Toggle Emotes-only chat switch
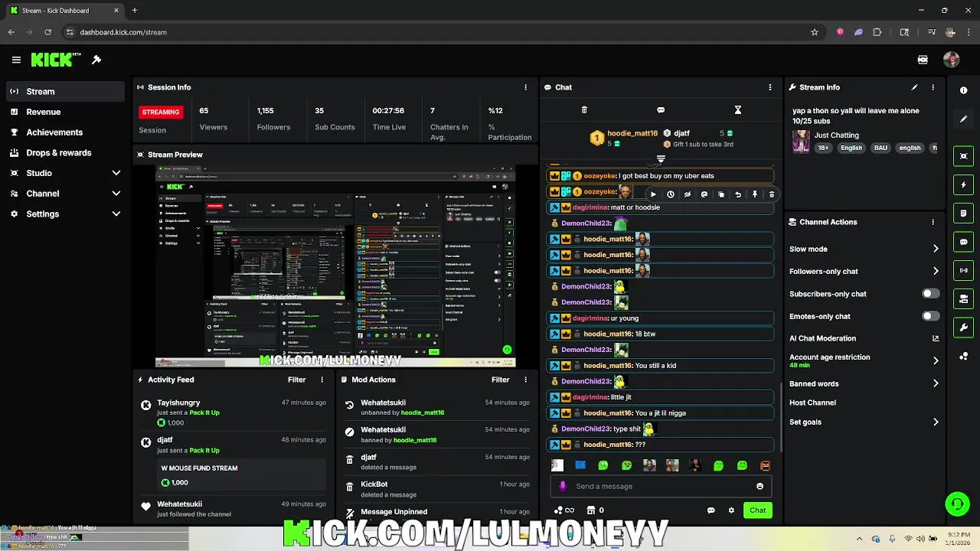 (x=930, y=316)
